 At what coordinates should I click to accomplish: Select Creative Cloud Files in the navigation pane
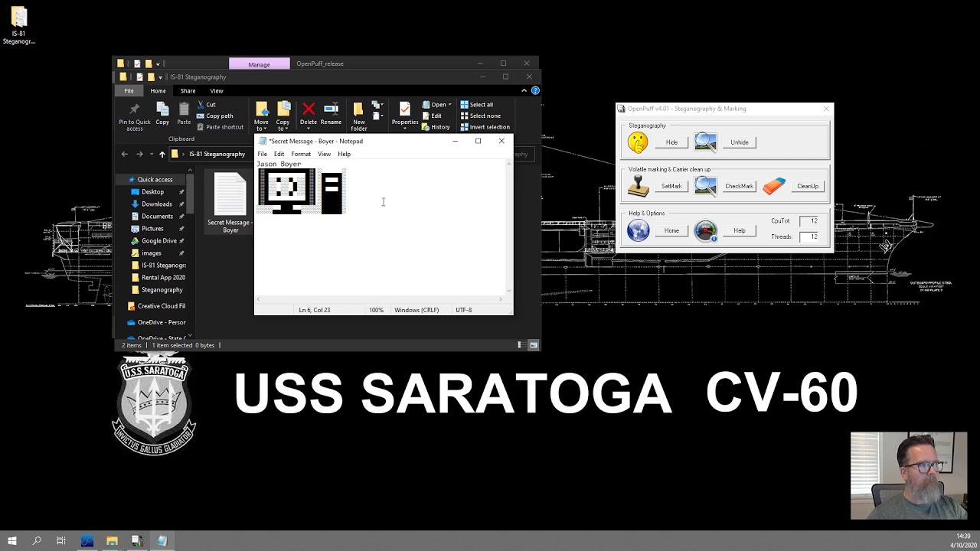coord(156,306)
